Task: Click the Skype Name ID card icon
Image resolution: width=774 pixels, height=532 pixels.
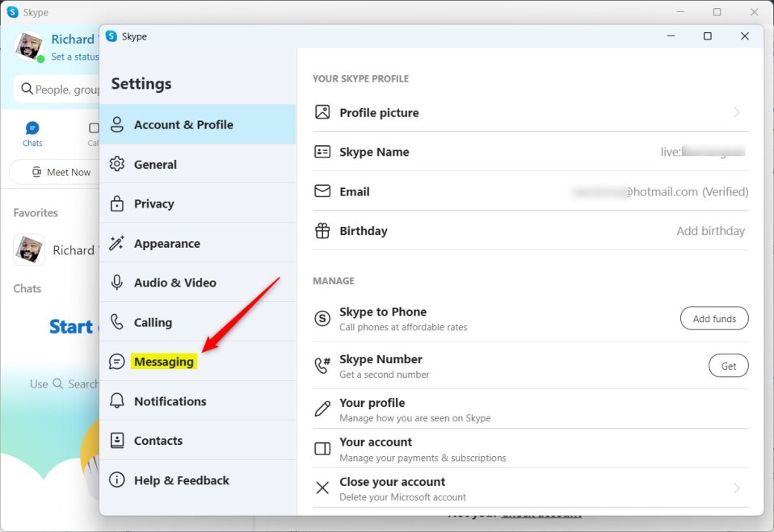Action: click(x=322, y=152)
